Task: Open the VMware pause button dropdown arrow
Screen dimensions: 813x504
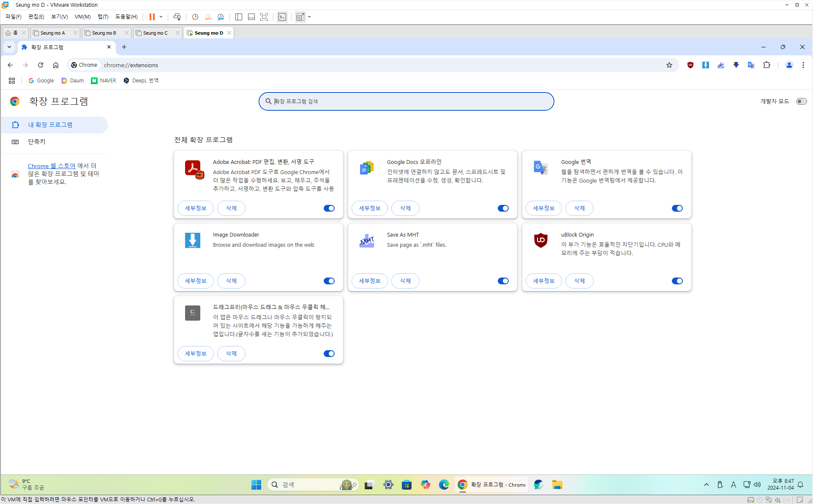Action: (x=161, y=17)
